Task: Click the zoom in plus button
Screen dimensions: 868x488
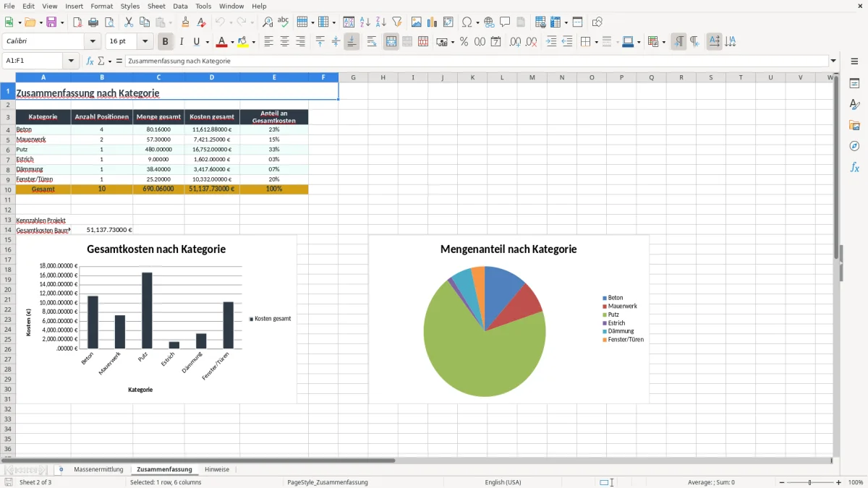Action: pos(839,482)
